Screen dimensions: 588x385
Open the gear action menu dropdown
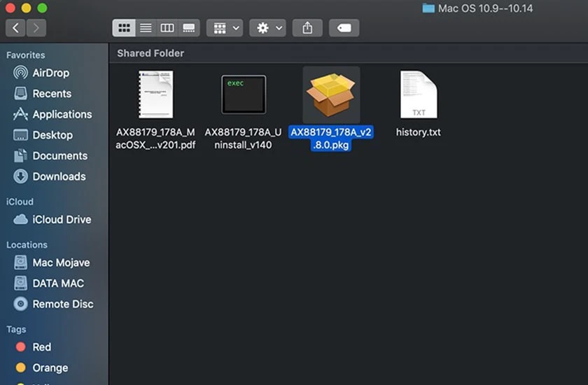(x=269, y=28)
